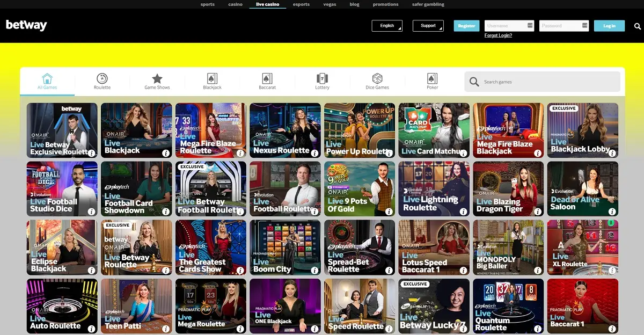Image resolution: width=644 pixels, height=335 pixels.
Task: Launch the Live Quantum Roulette game
Action: 508,306
